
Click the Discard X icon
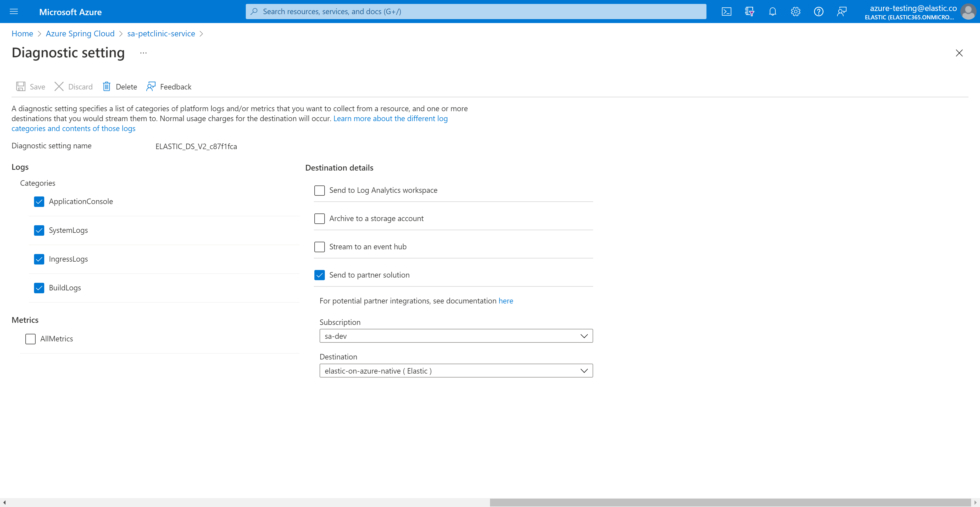click(x=59, y=86)
